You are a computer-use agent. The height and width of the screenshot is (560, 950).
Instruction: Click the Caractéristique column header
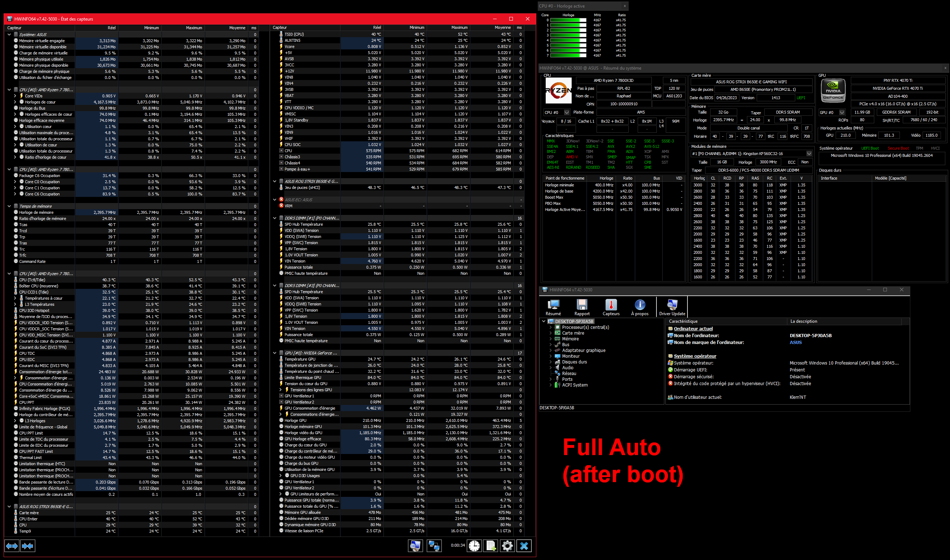726,322
